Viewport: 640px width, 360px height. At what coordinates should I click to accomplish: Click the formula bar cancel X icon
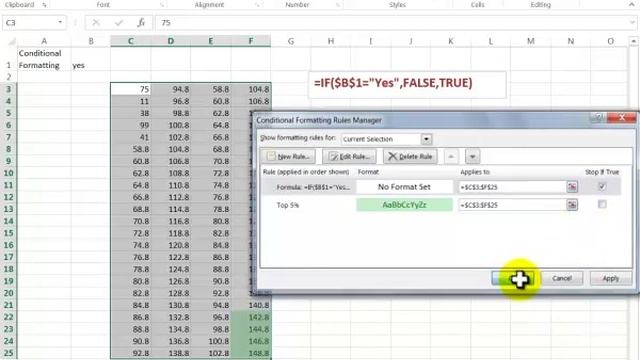[96, 22]
